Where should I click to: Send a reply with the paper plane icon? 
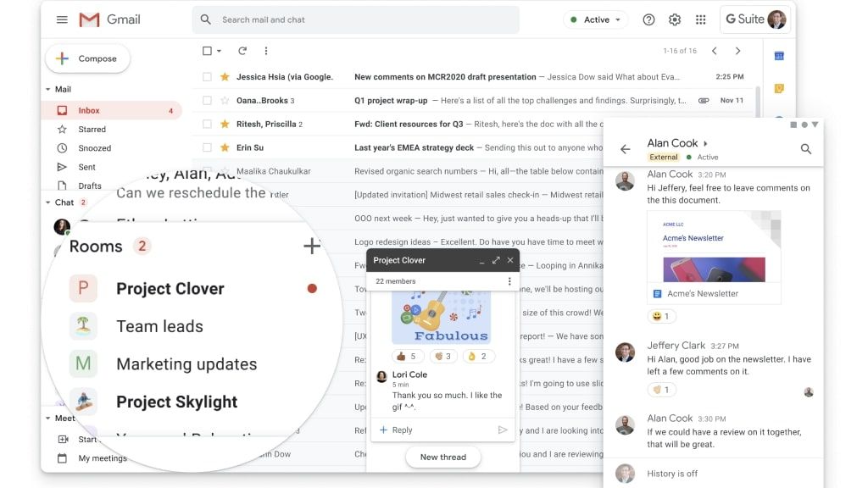(502, 430)
